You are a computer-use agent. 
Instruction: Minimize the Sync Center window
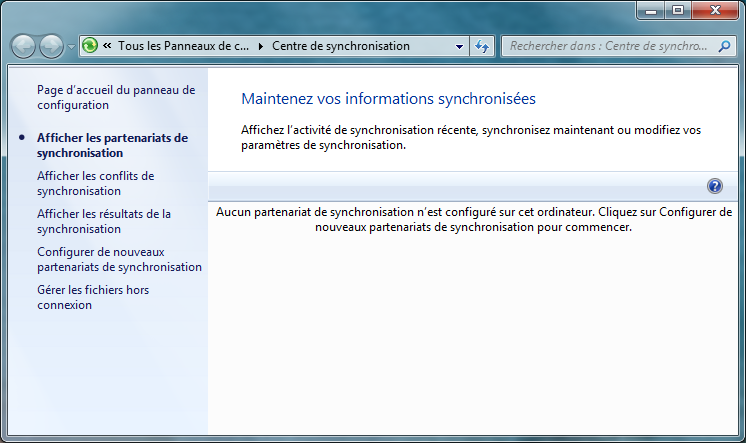651,10
